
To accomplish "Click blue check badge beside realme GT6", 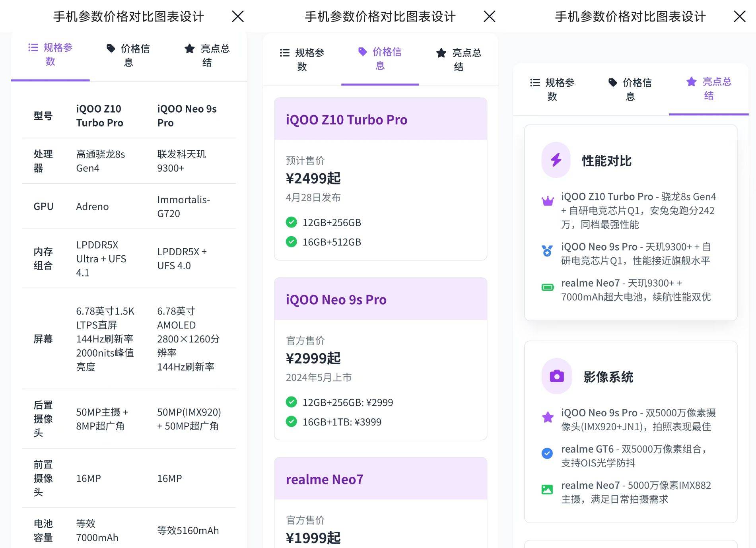I will (547, 453).
